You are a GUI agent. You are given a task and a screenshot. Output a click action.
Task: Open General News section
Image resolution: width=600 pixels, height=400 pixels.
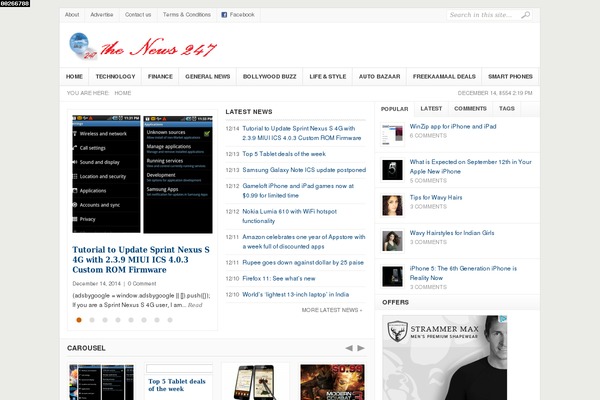208,77
